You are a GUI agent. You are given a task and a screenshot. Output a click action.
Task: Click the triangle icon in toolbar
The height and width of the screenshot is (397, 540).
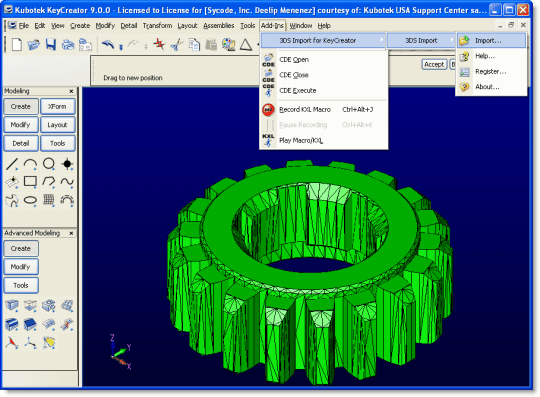246,45
